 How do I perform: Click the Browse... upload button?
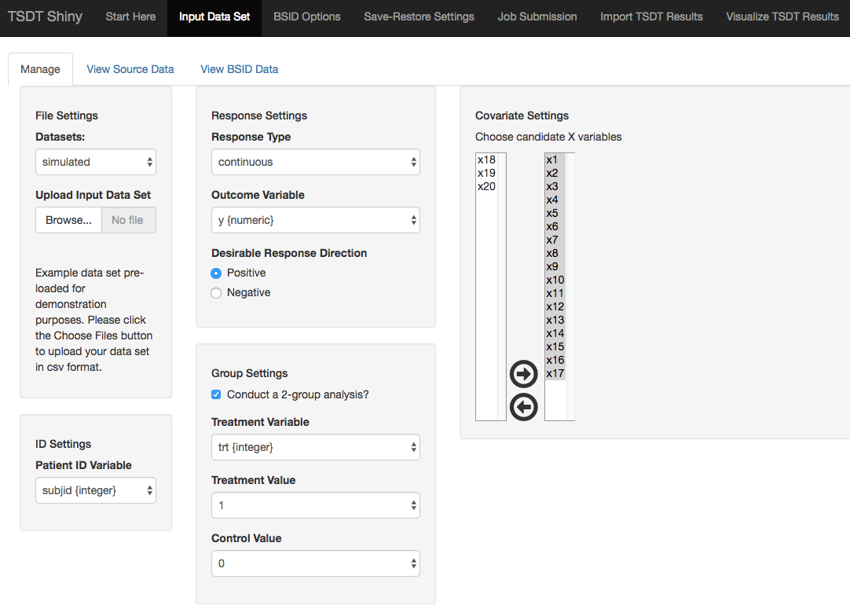coord(69,220)
